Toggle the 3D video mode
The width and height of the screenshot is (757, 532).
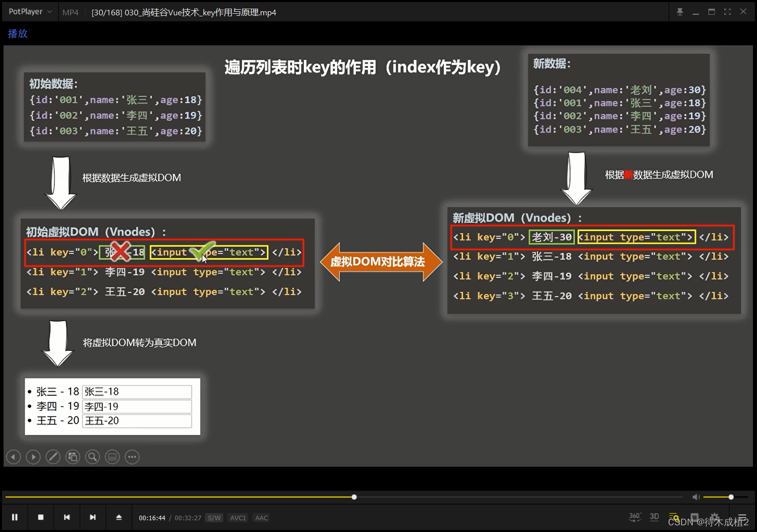tap(654, 517)
